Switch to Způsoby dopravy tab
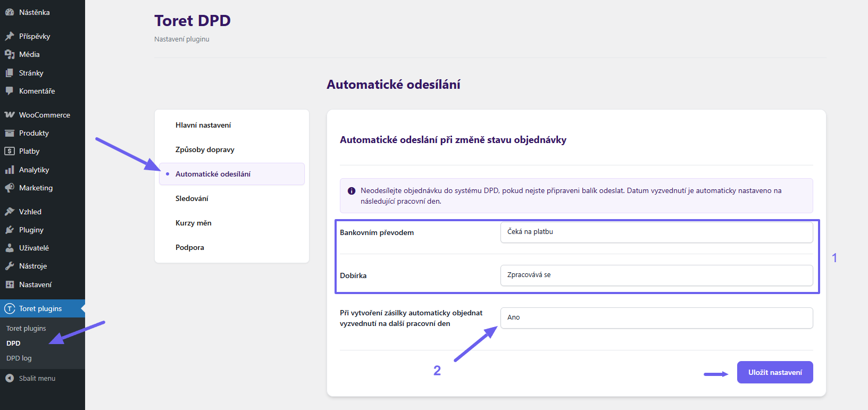 point(232,149)
